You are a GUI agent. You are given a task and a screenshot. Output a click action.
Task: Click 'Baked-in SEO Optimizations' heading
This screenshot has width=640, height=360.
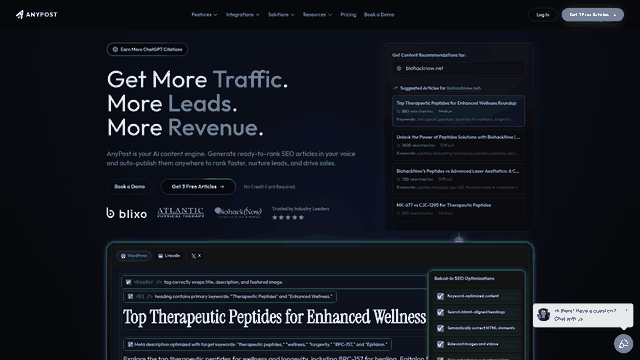[x=464, y=278]
